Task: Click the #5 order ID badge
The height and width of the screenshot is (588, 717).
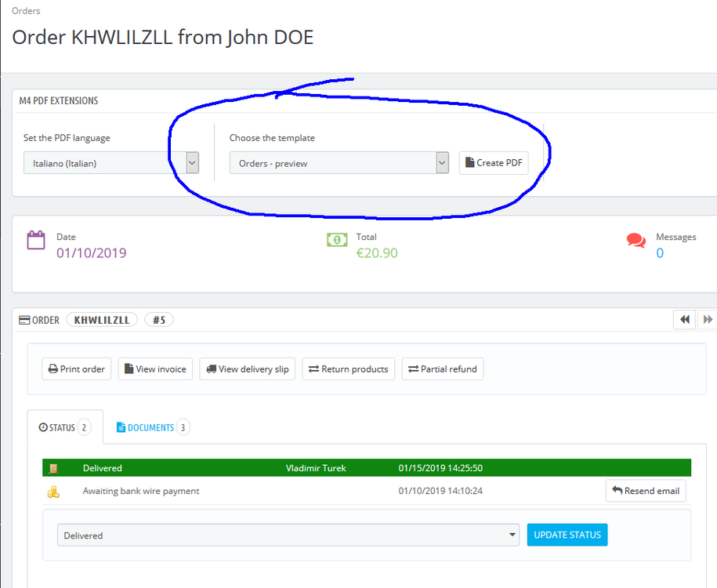Action: (158, 320)
